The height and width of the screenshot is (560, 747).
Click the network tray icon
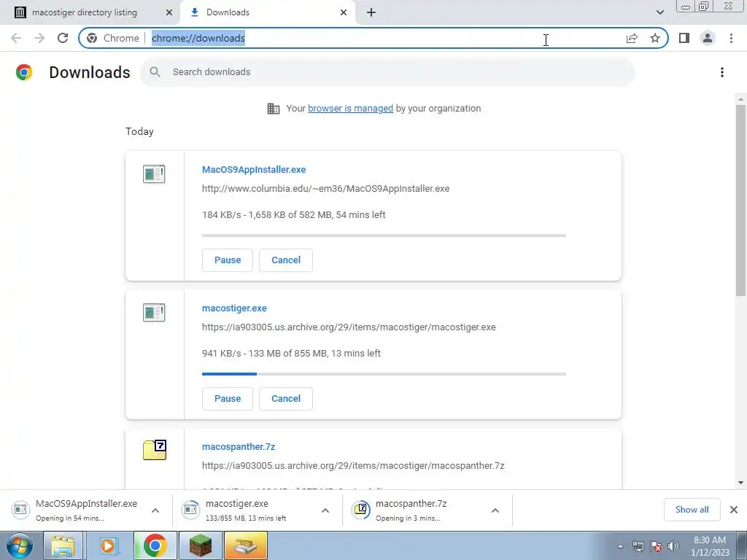click(638, 546)
